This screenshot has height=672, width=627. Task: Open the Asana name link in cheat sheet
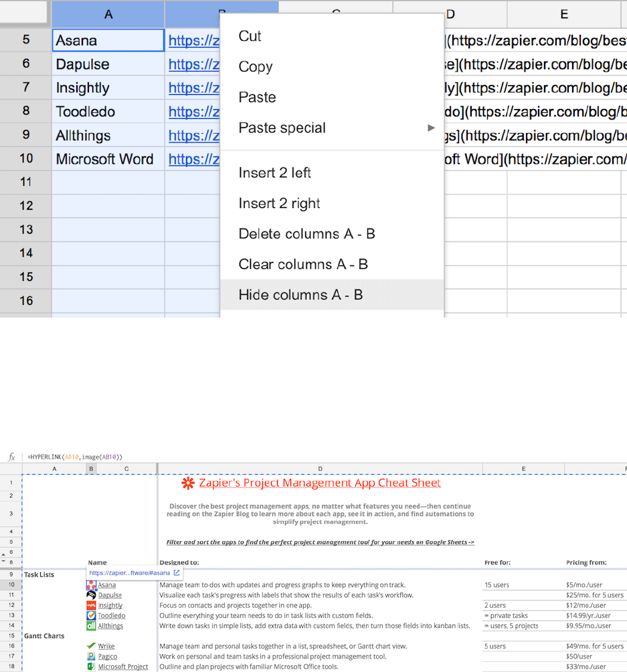click(x=107, y=585)
